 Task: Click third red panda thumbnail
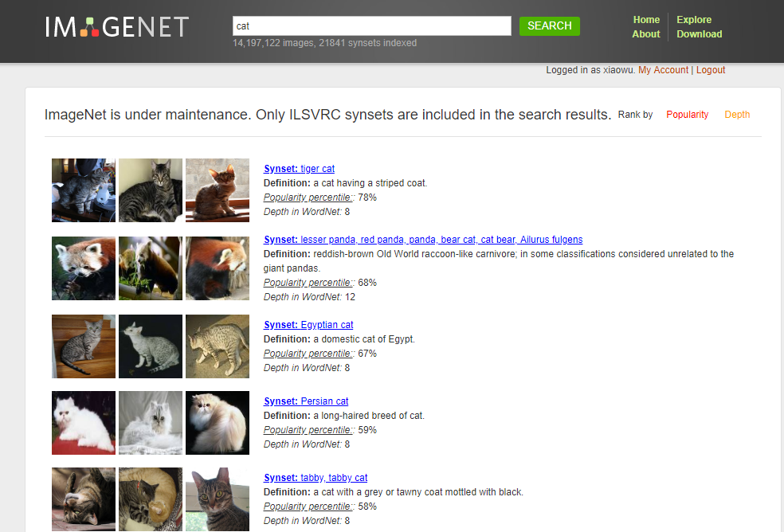(218, 268)
